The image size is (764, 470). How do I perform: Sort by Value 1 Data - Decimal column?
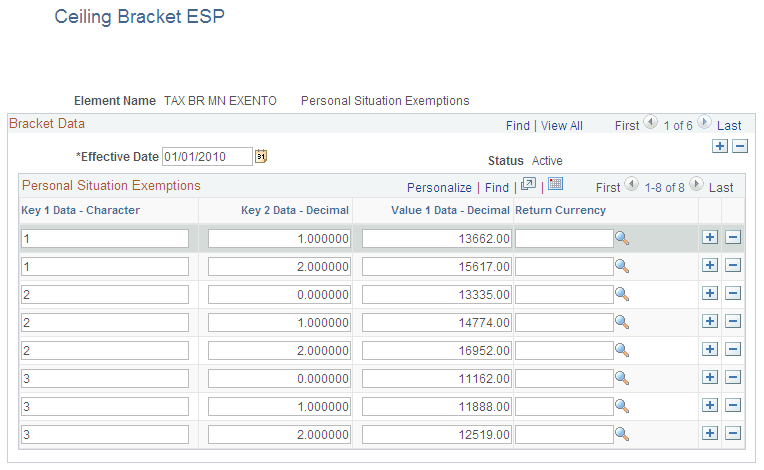(x=450, y=210)
